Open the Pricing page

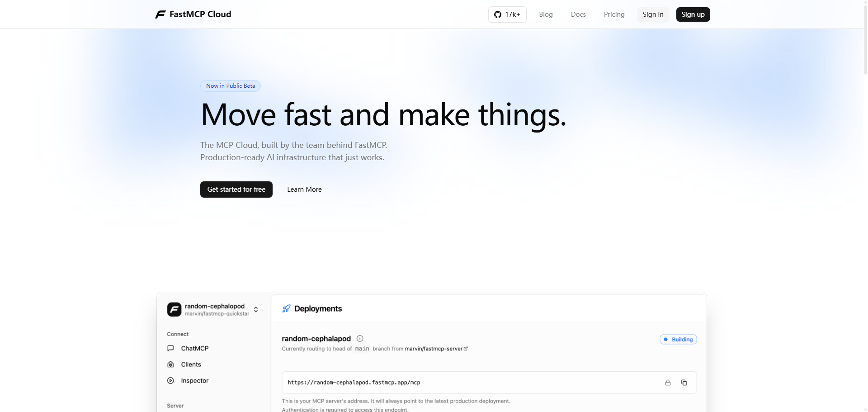614,14
